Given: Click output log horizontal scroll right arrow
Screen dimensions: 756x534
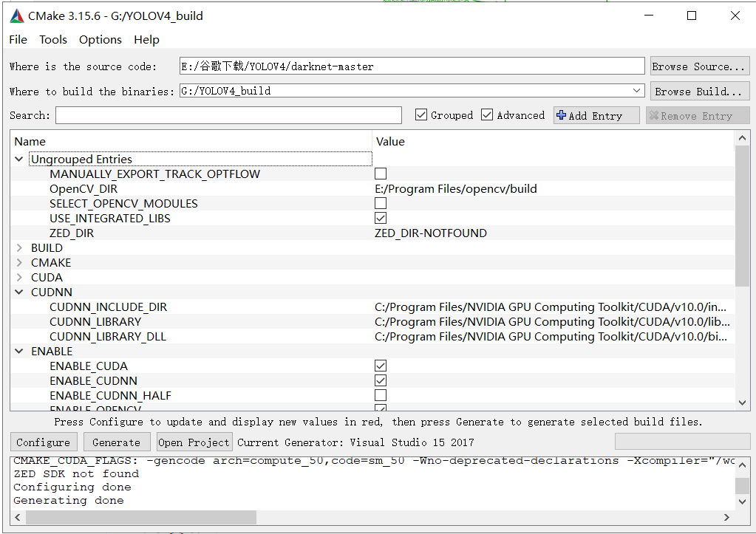Looking at the screenshot, I should pyautogui.click(x=726, y=518).
